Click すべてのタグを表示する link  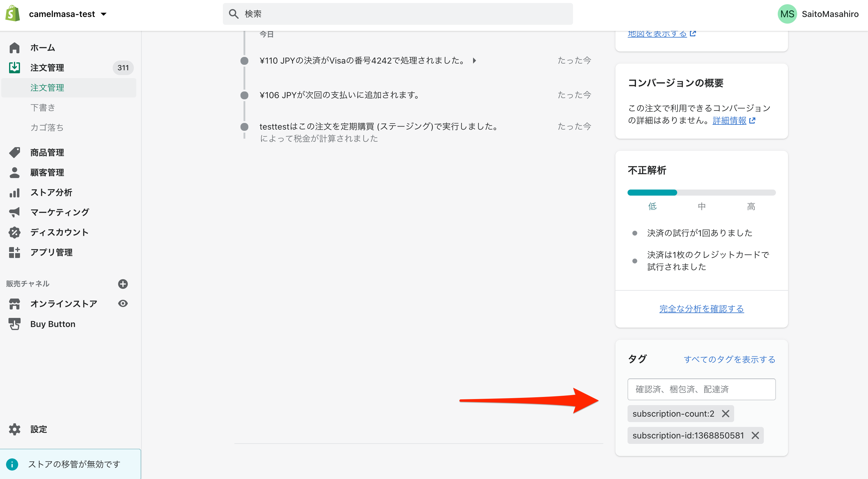(729, 359)
